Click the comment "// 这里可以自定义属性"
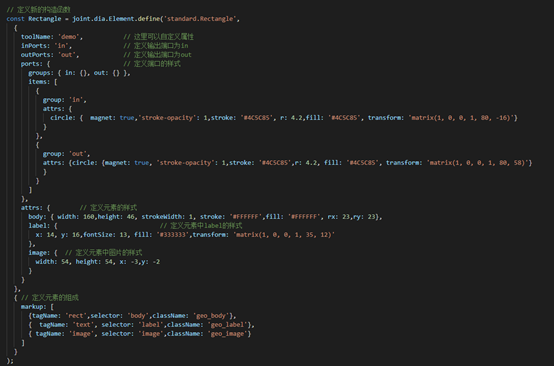 (158, 37)
